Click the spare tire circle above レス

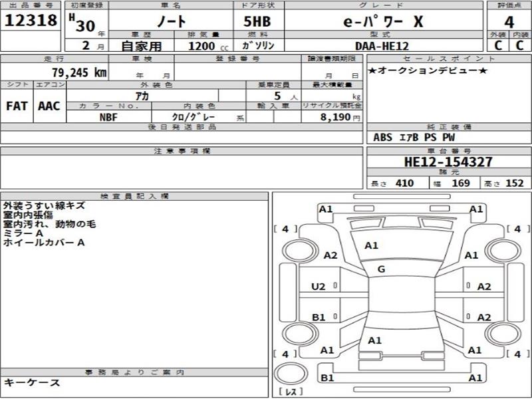click(291, 374)
